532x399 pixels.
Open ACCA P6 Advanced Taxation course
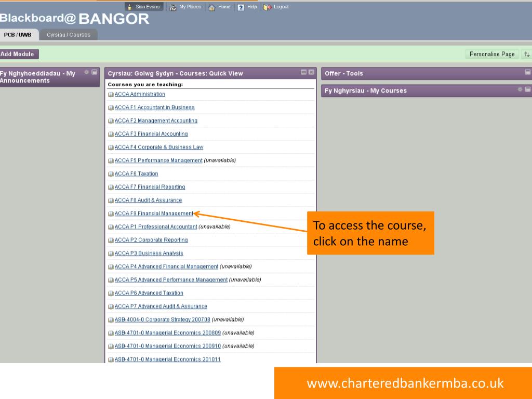pyautogui.click(x=149, y=293)
